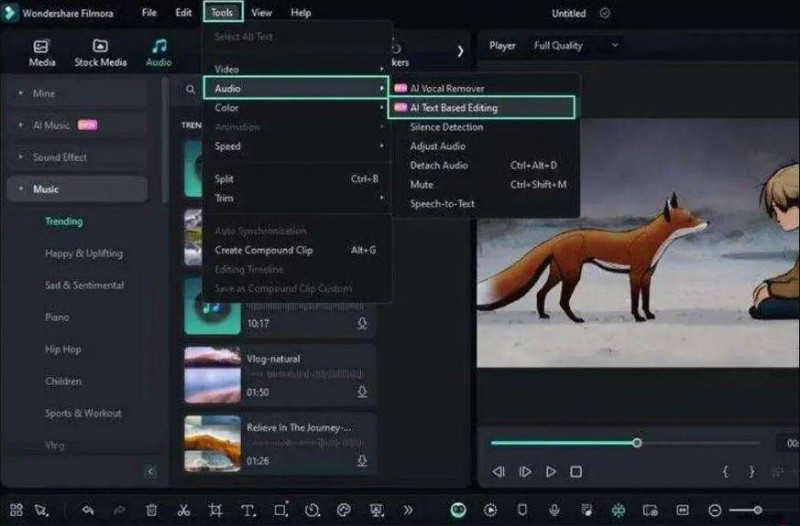Select the text tool icon
Screen dimensions: 800x526
coord(248,510)
